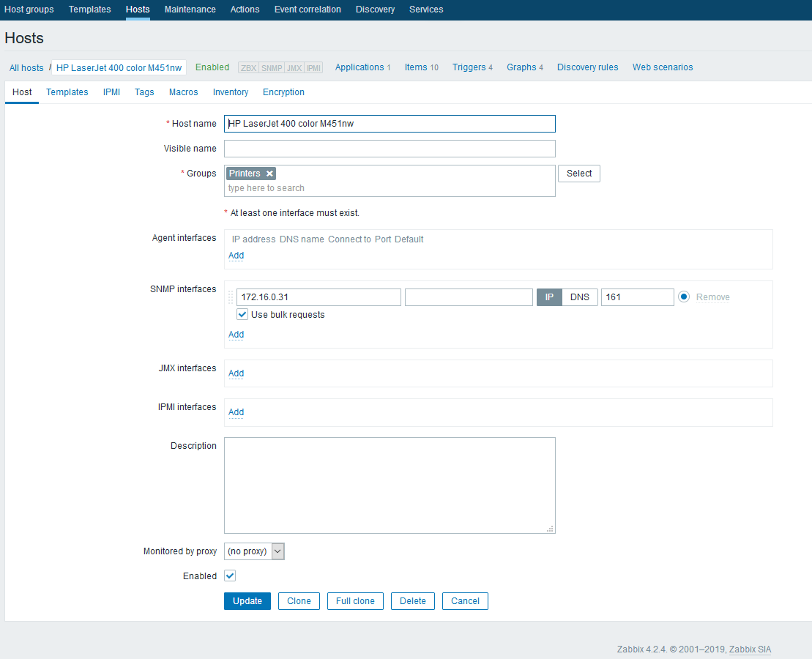Click Select button for groups

579,174
